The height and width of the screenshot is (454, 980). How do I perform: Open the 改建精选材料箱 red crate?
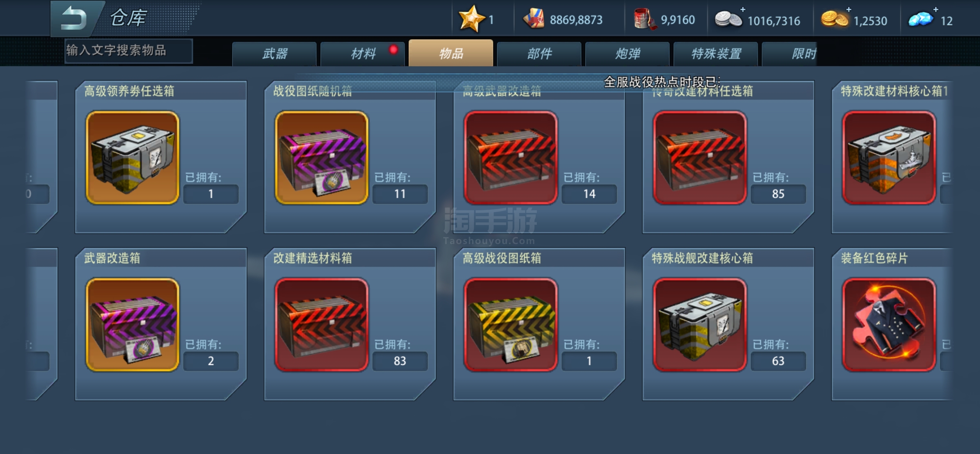pos(321,325)
